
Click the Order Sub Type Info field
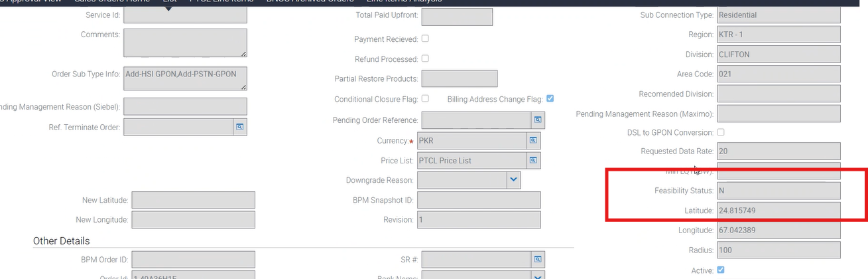tap(185, 78)
